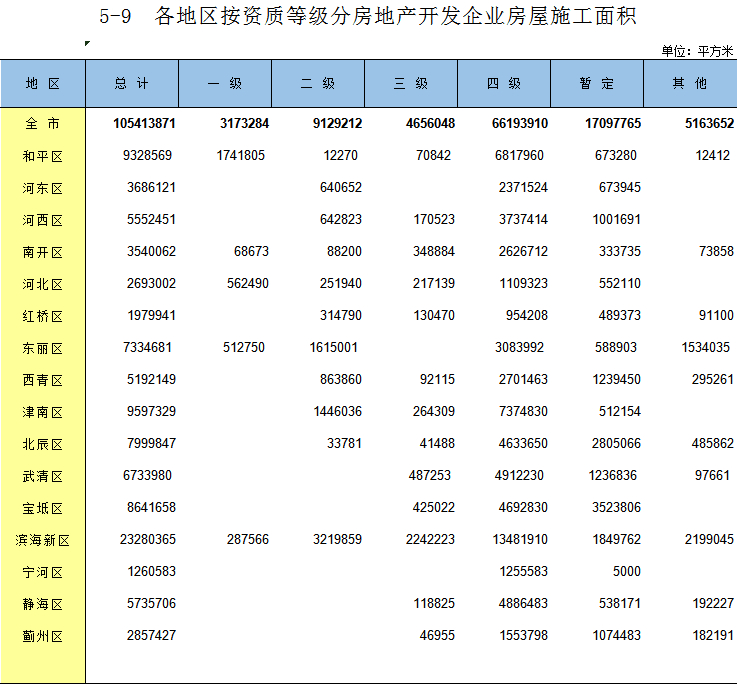This screenshot has height=684, width=737.
Task: Select the 全市 row label
Action: pos(43,124)
